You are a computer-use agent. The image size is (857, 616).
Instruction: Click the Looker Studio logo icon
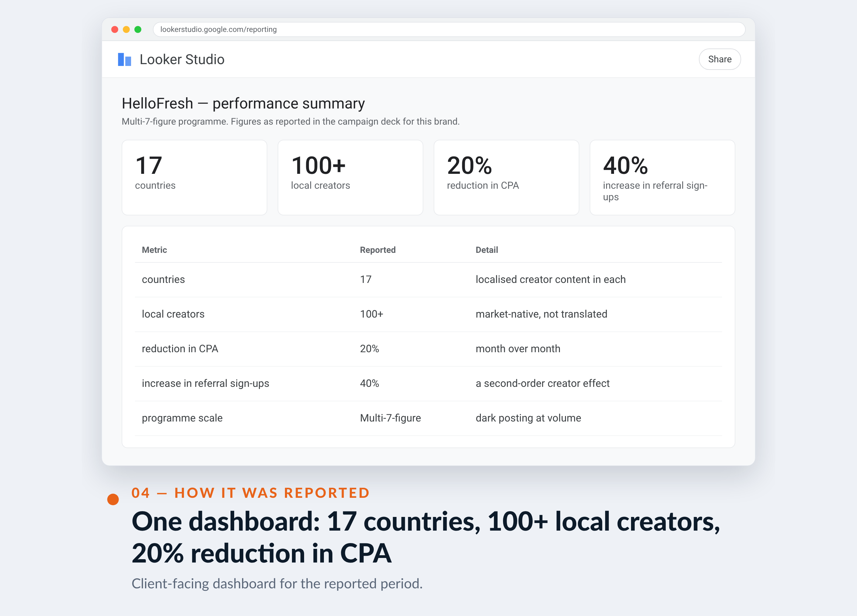tap(124, 59)
